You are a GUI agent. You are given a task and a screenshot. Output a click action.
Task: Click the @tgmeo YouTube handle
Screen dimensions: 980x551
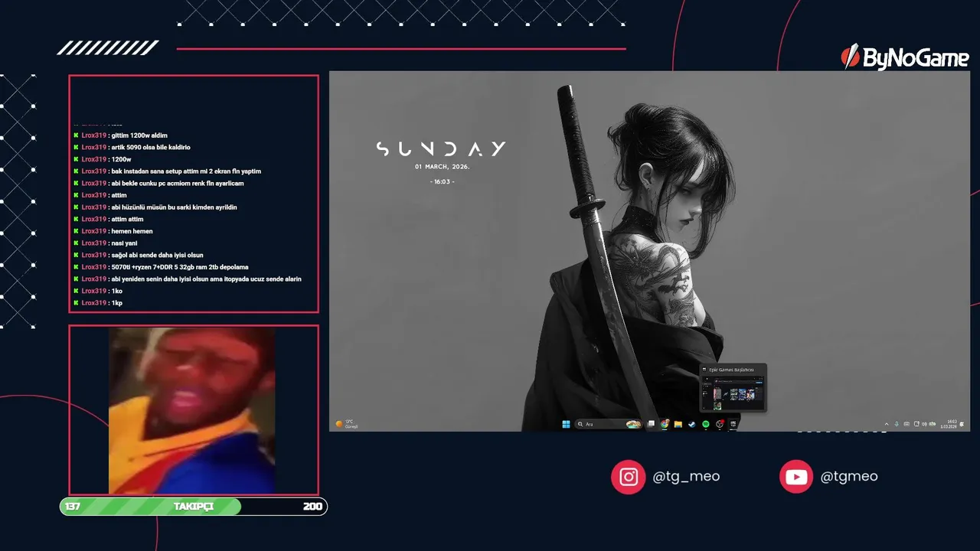click(x=849, y=476)
